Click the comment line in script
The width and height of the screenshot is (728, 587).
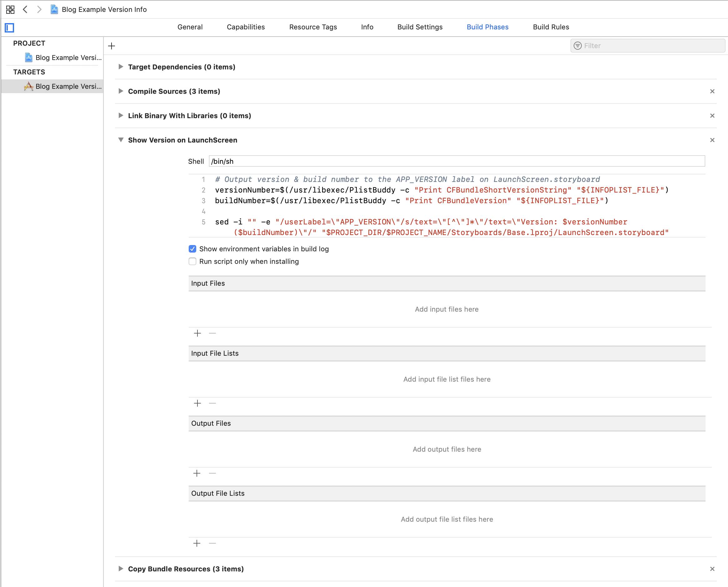[408, 179]
